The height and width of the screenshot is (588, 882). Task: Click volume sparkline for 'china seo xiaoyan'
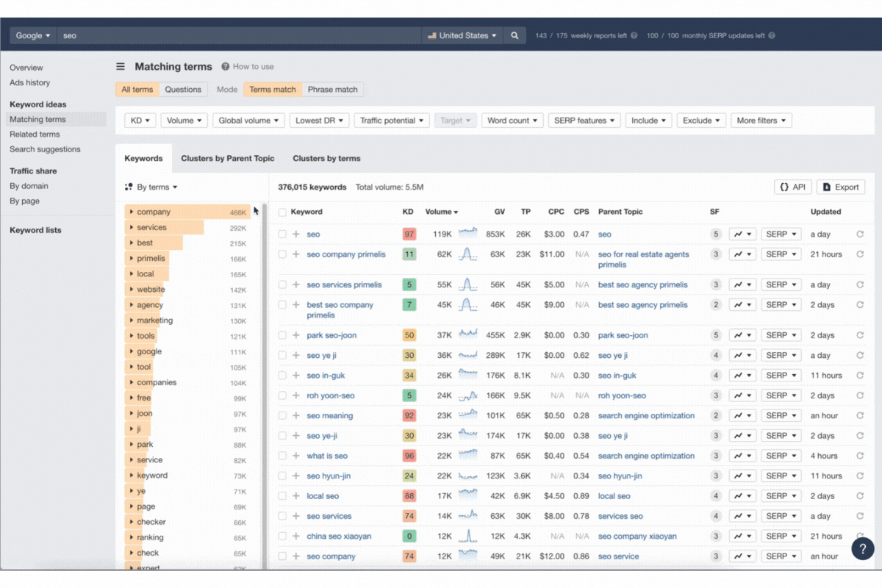point(468,536)
